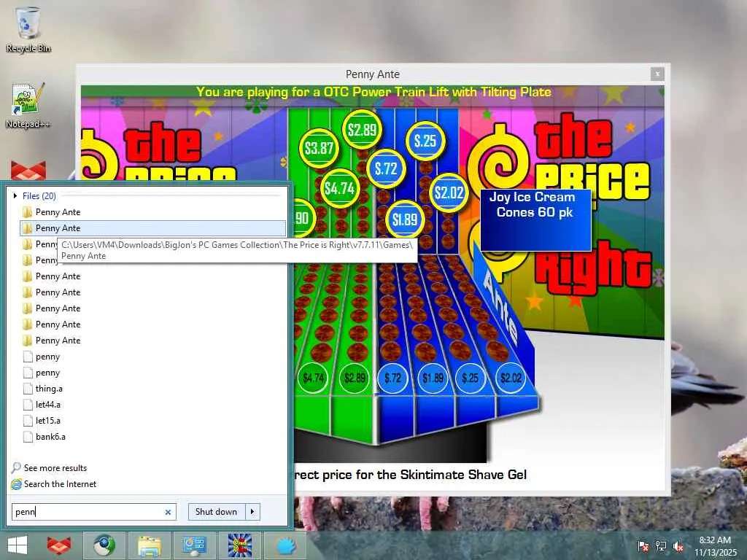Expand the Shut down options arrow
Image resolution: width=747 pixels, height=560 pixels.
252,512
